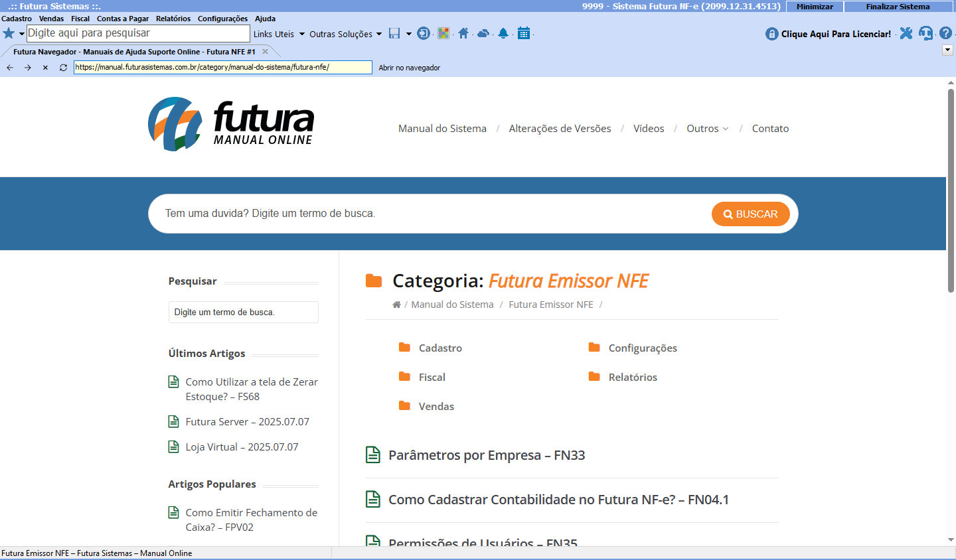Click the document icon beside Como Emitir Fechamento

click(173, 512)
